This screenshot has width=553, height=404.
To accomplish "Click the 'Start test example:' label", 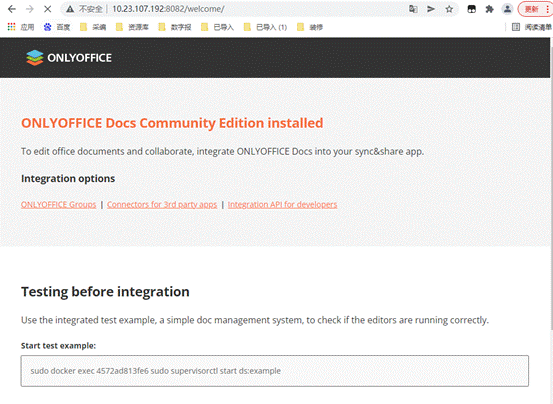I will pos(59,346).
